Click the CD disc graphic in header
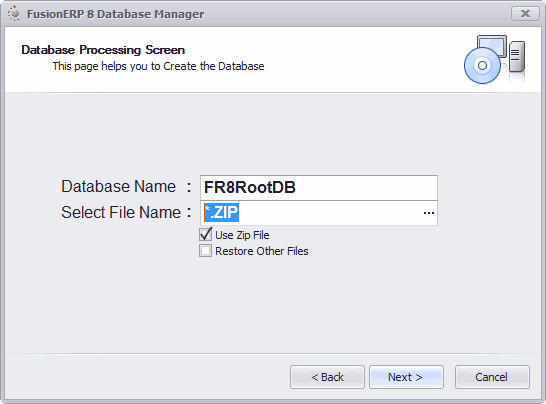The width and height of the screenshot is (546, 404). pyautogui.click(x=482, y=65)
